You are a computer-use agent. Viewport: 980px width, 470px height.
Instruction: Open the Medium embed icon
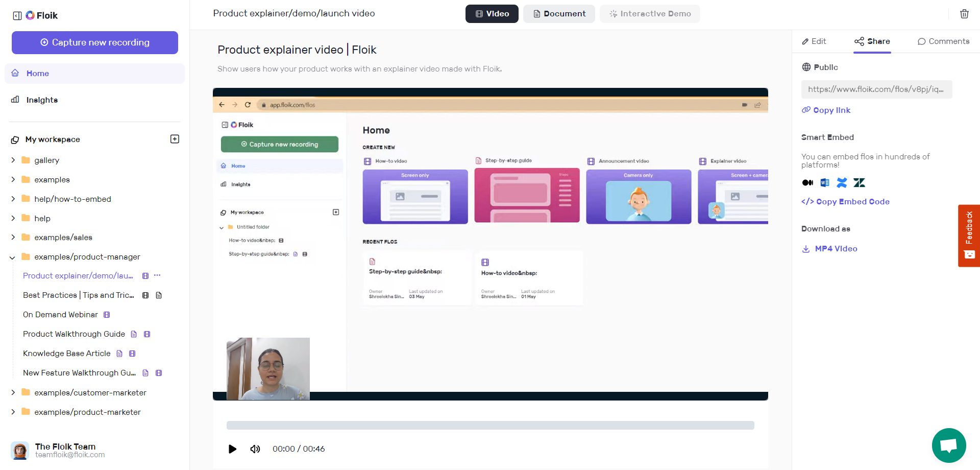pyautogui.click(x=807, y=182)
